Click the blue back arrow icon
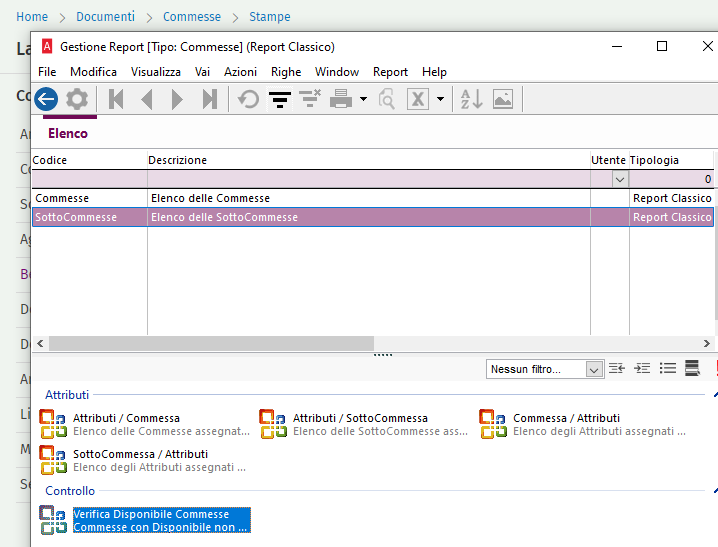This screenshot has height=547, width=718. click(x=46, y=99)
